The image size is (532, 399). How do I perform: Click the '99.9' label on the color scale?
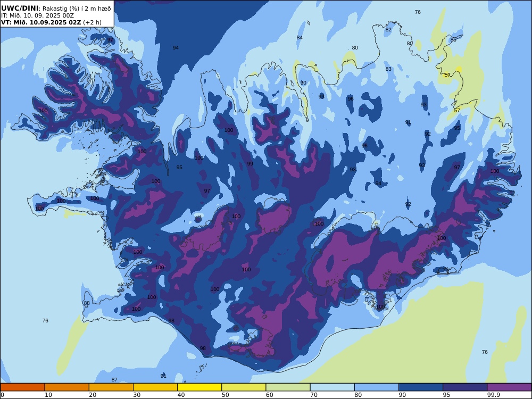(x=493, y=395)
